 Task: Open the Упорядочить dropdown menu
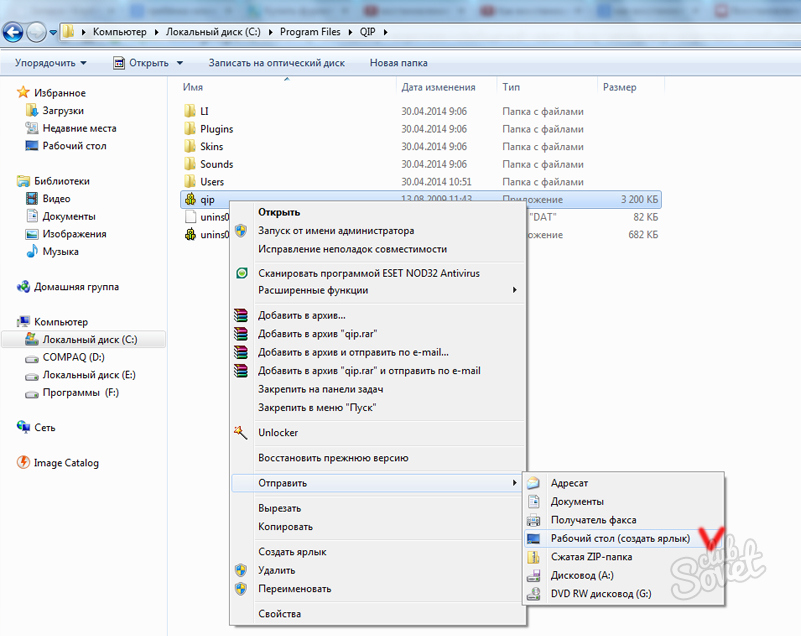51,63
